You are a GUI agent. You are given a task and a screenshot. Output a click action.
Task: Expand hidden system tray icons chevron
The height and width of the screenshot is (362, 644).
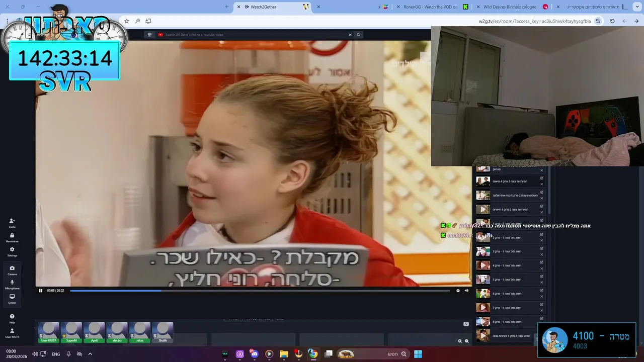[90, 354]
